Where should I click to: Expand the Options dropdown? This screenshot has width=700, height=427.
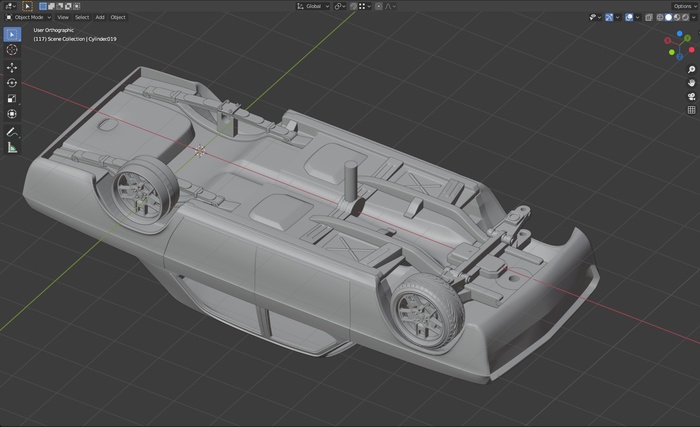click(x=682, y=6)
